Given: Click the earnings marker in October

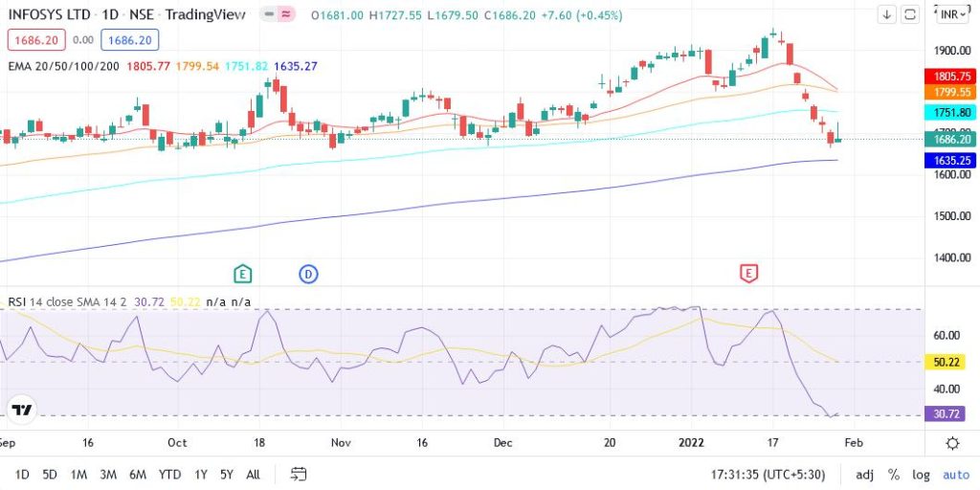Looking at the screenshot, I should pos(242,274).
